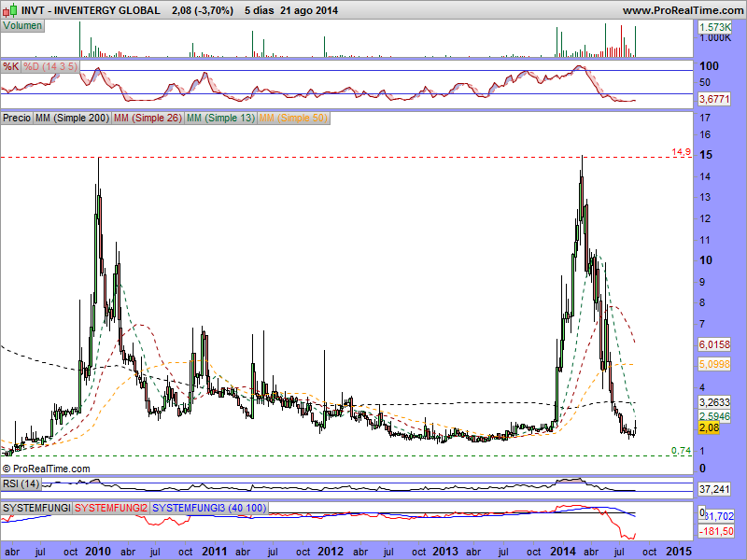
Task: Click the green 2,5946 value box
Action: [714, 416]
